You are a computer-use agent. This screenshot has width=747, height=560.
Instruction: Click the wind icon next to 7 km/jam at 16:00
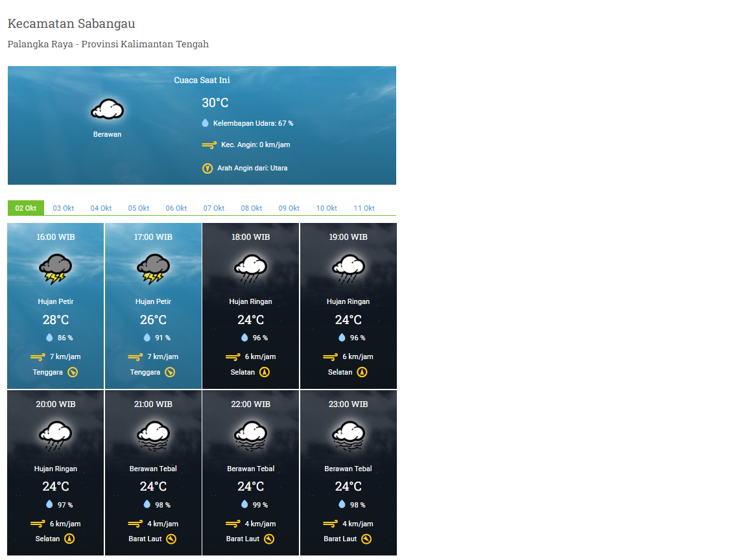click(38, 356)
